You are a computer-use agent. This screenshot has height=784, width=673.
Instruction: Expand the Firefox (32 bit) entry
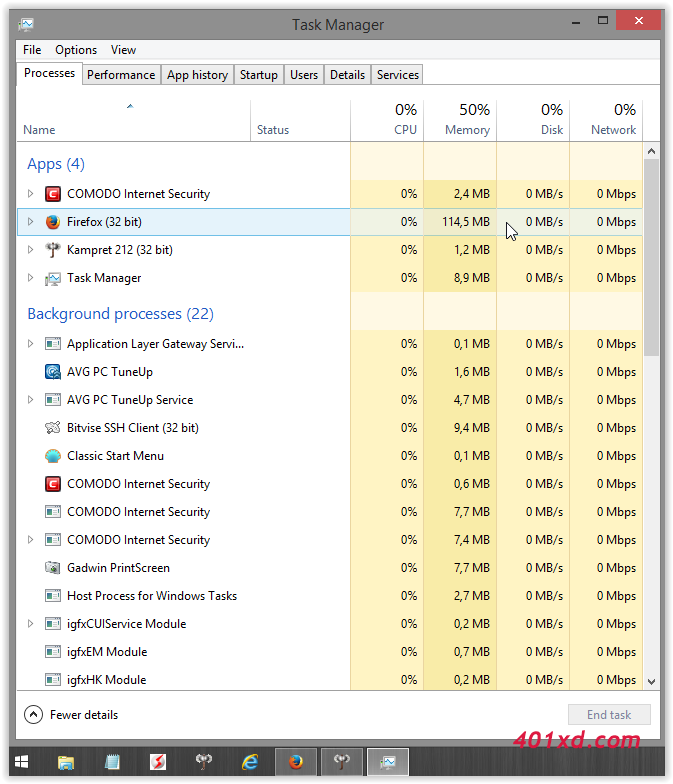(x=30, y=222)
